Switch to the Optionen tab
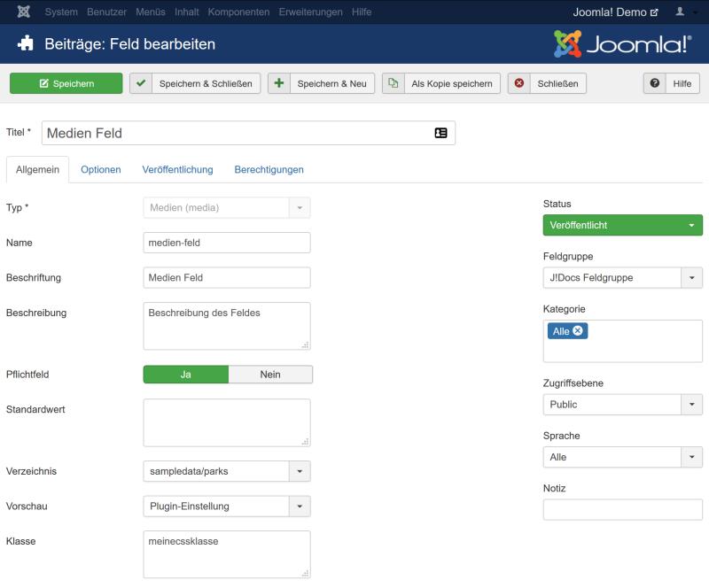The height and width of the screenshot is (588, 709). click(101, 169)
